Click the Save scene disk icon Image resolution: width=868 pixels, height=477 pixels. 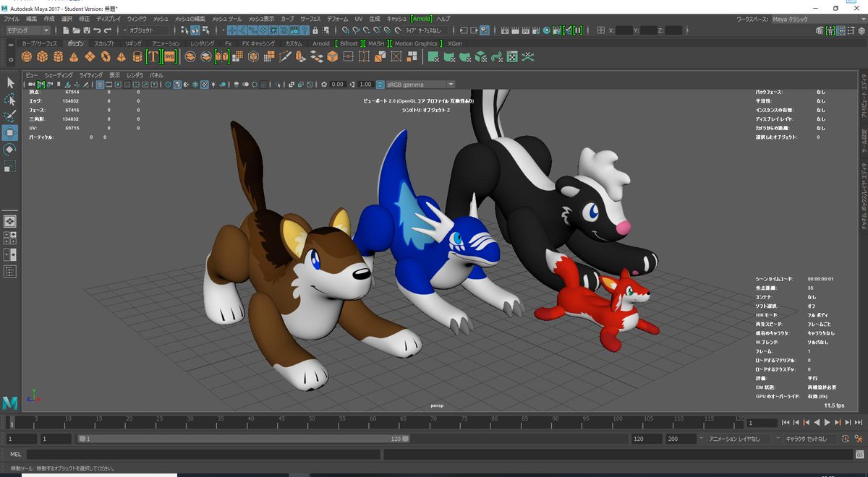tap(87, 30)
